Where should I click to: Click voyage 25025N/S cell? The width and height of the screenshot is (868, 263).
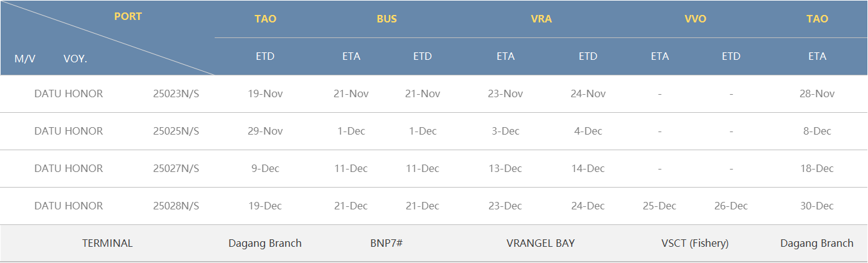tap(176, 131)
